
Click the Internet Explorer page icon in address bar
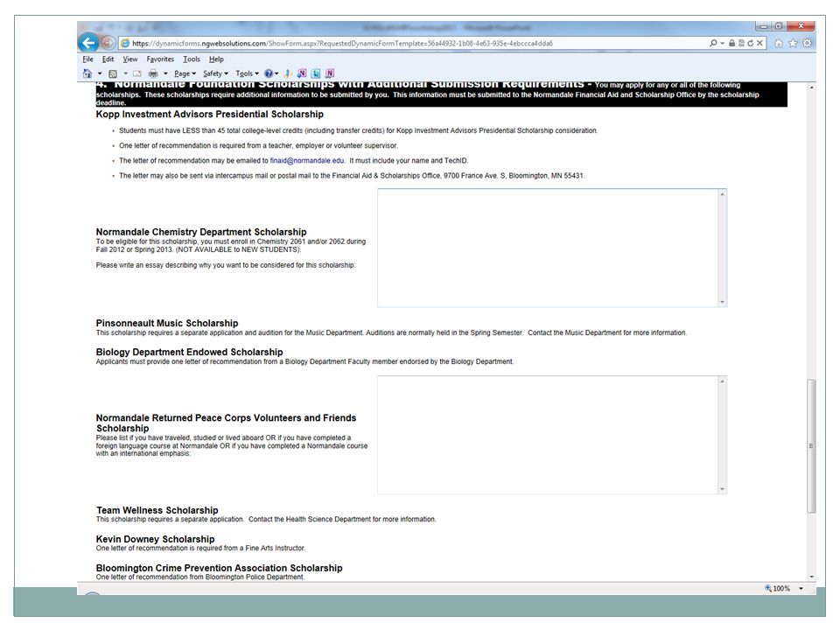point(125,43)
